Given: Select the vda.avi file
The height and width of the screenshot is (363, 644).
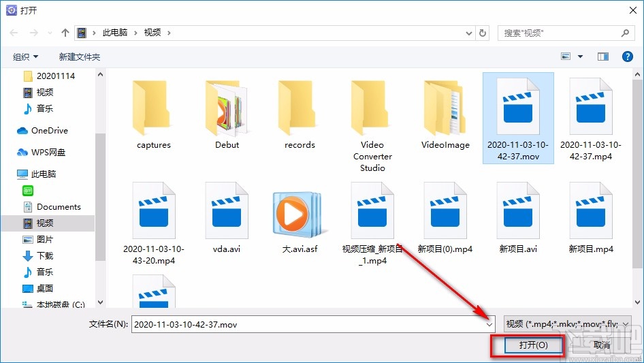Looking at the screenshot, I should click(227, 218).
